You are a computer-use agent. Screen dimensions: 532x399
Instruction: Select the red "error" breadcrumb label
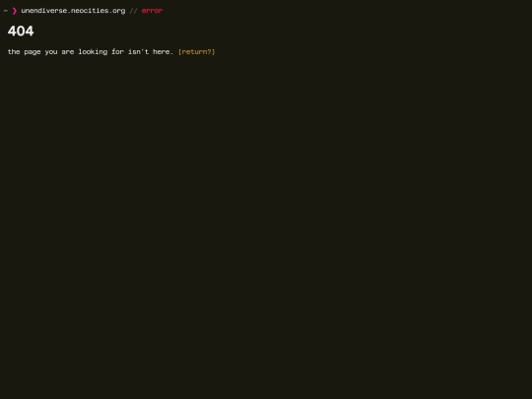[152, 11]
